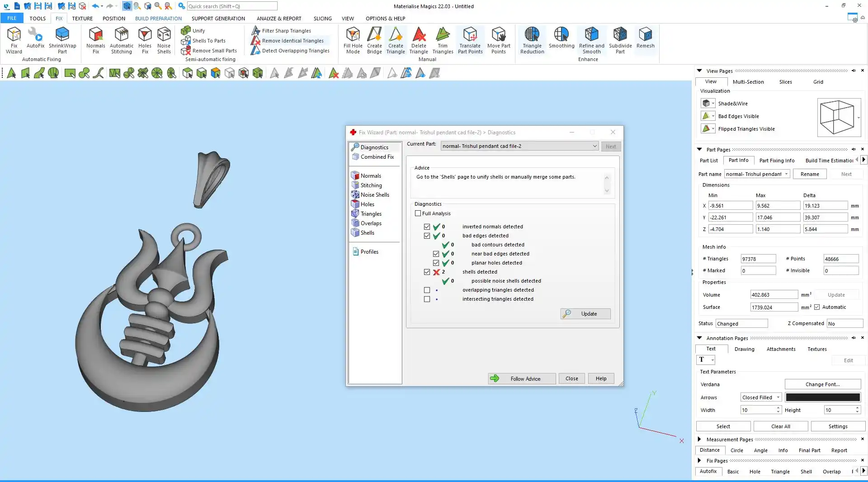Switch to the Support Generation ribbon tab
Viewport: 868px width, 482px height.
[x=218, y=19]
